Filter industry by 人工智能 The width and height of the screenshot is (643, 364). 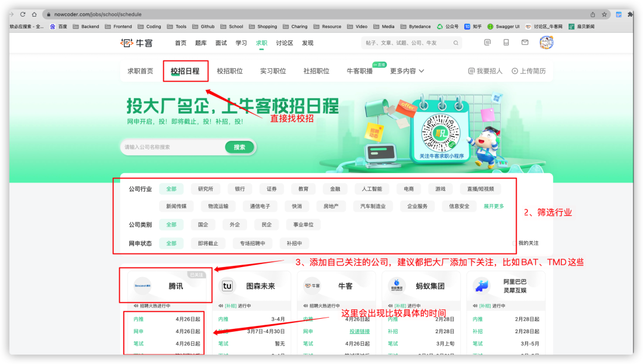pos(372,189)
